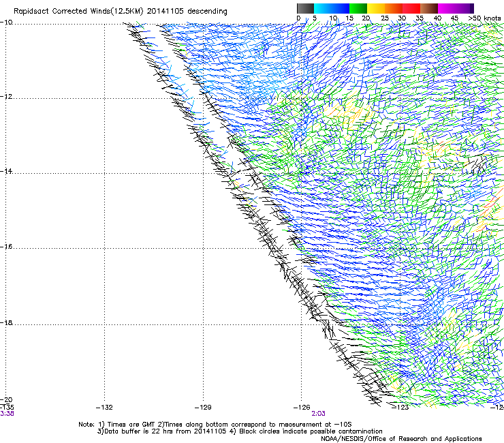Click the latitude label '-20'
Screen dimensions: 504x443
[6, 400]
